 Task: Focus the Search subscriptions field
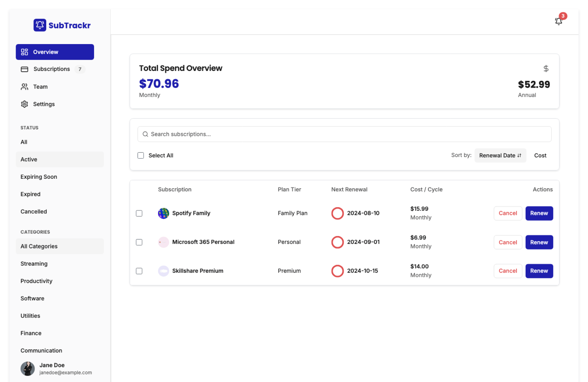pos(349,134)
